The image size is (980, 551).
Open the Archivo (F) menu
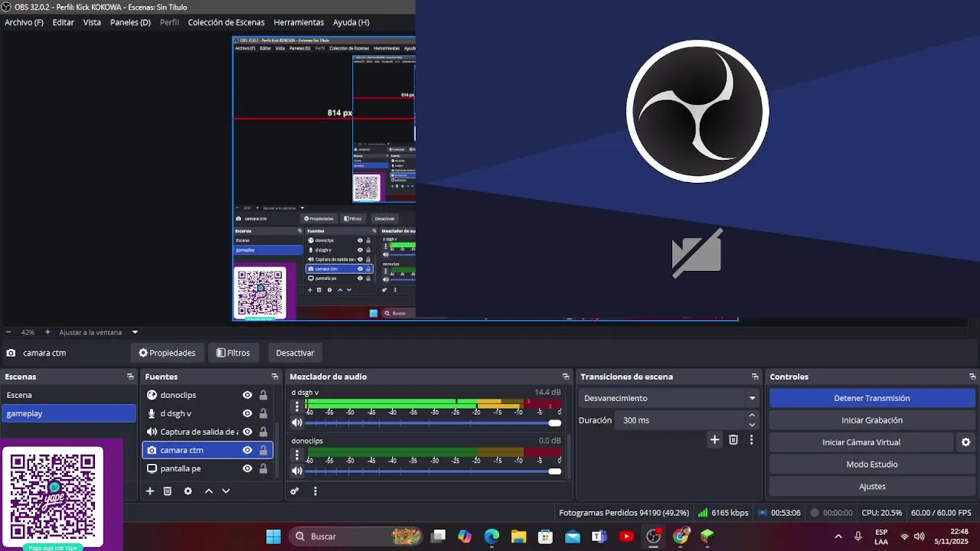point(24,22)
